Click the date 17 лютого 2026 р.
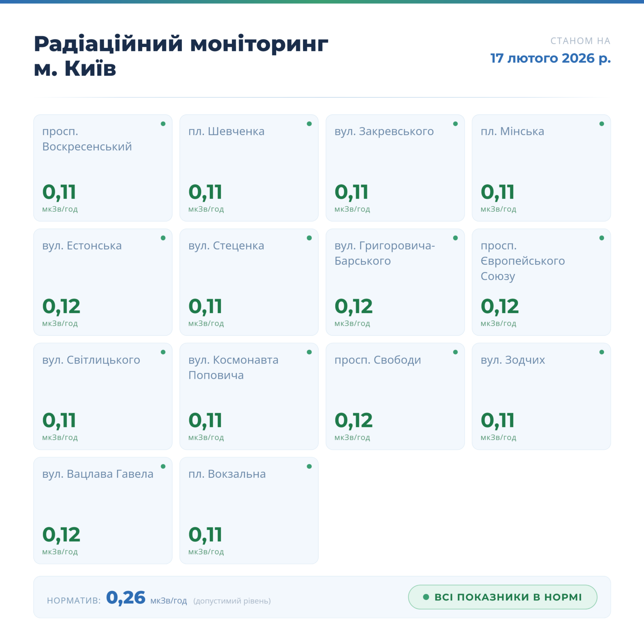 tap(550, 58)
